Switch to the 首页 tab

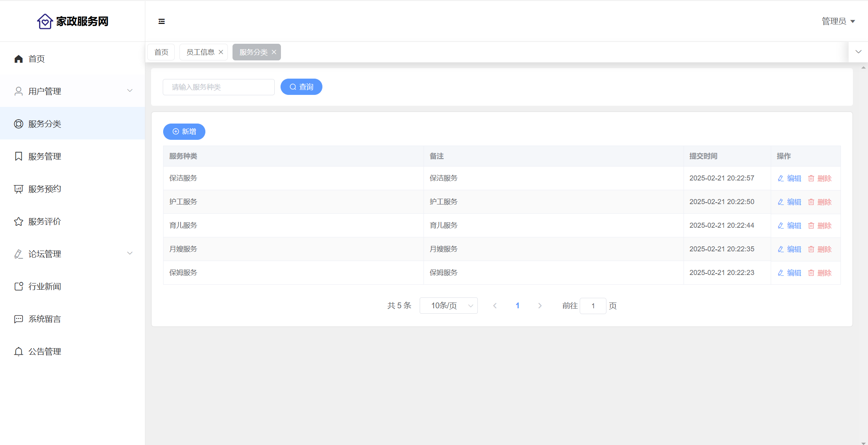[161, 52]
